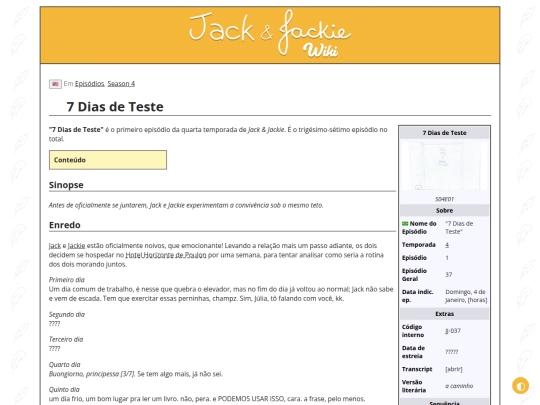Image resolution: width=540 pixels, height=405 pixels.
Task: Click the 'a caminho' Versão literária value
Action: pos(459,386)
